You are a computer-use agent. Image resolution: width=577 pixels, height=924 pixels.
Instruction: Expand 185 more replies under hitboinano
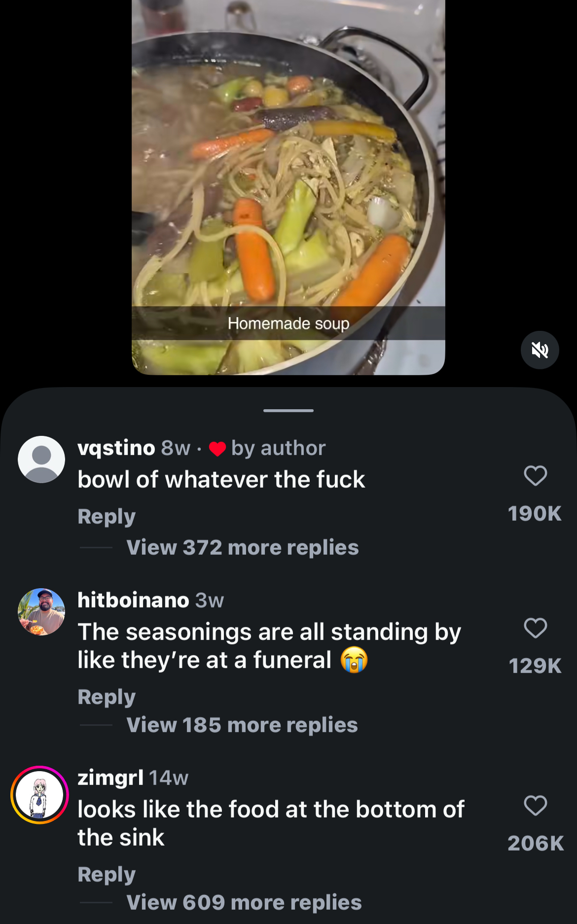pyautogui.click(x=242, y=725)
